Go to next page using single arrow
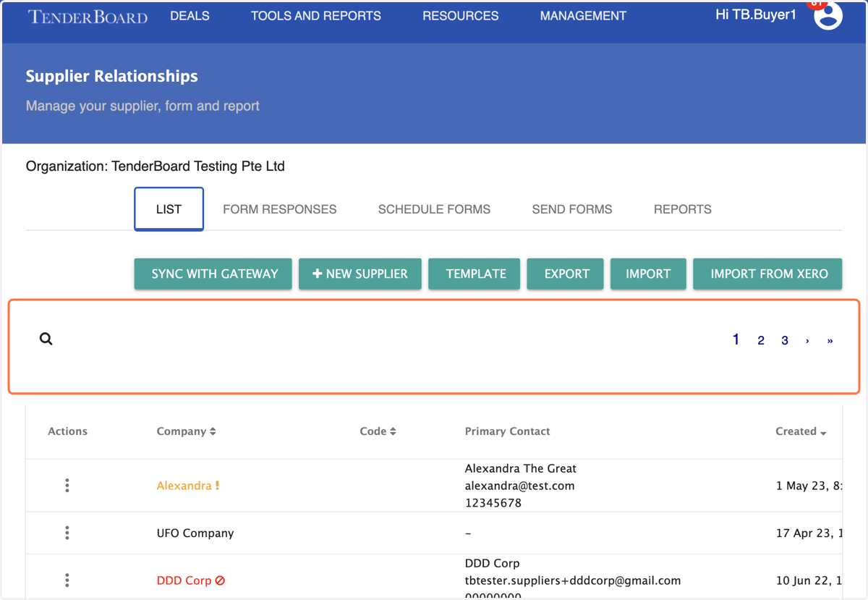Viewport: 868px width, 600px height. (807, 340)
